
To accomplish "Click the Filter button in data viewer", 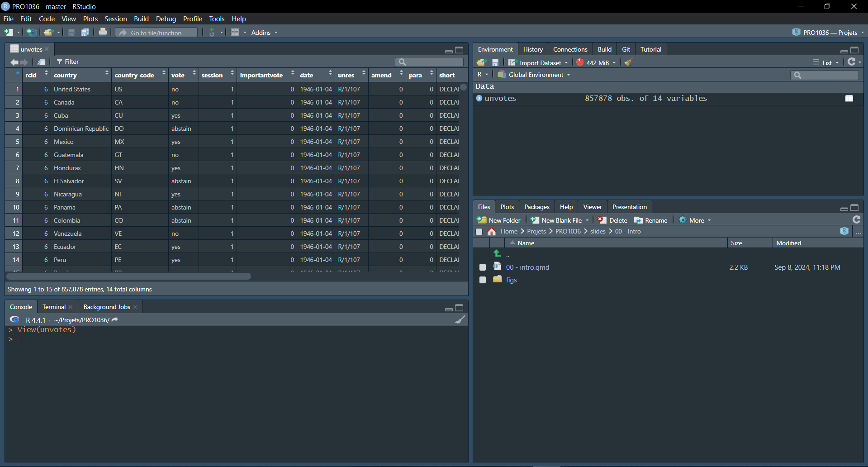I will click(68, 62).
